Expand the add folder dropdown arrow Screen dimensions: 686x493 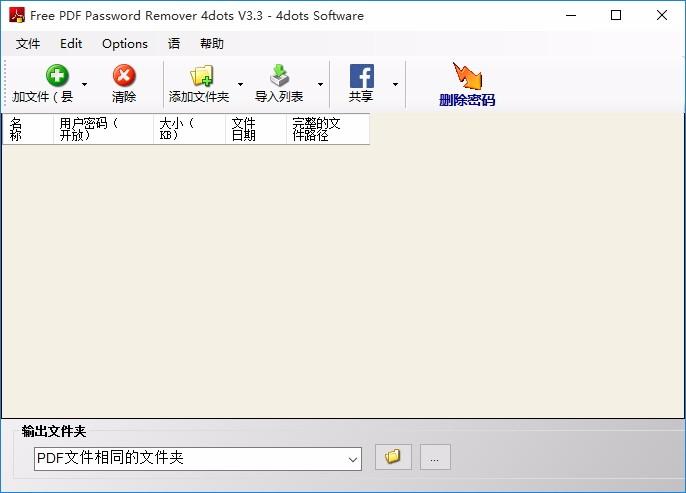pyautogui.click(x=240, y=84)
